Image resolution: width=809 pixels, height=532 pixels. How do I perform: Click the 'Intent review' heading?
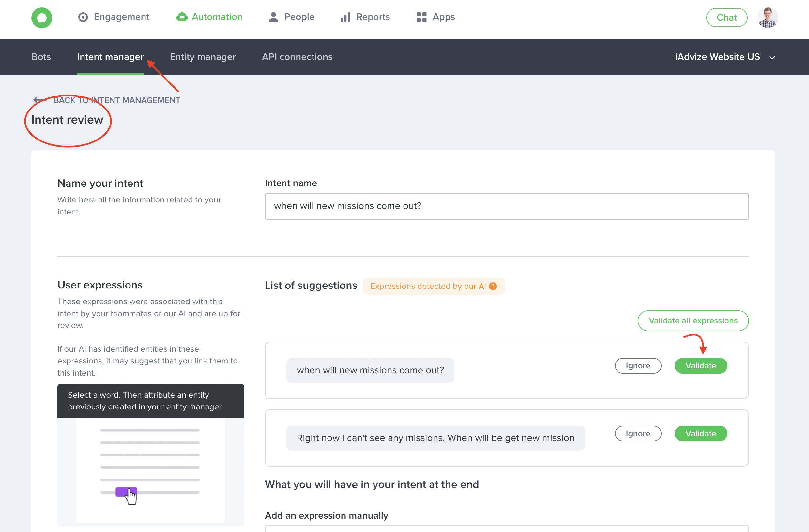click(x=67, y=120)
